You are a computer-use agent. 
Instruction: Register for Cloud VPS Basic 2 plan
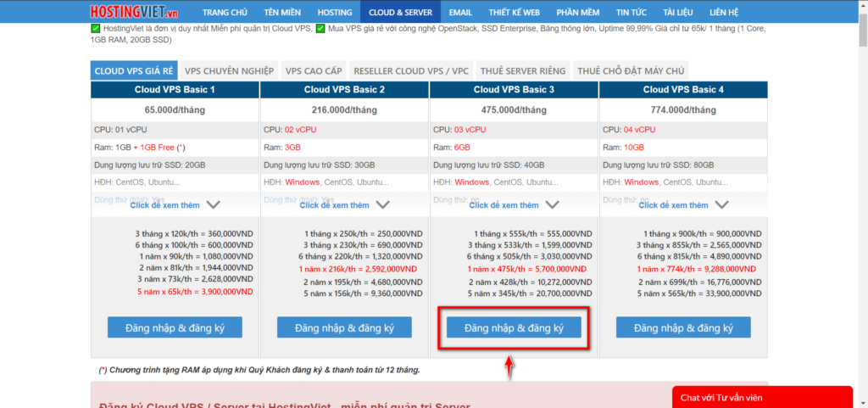click(344, 327)
